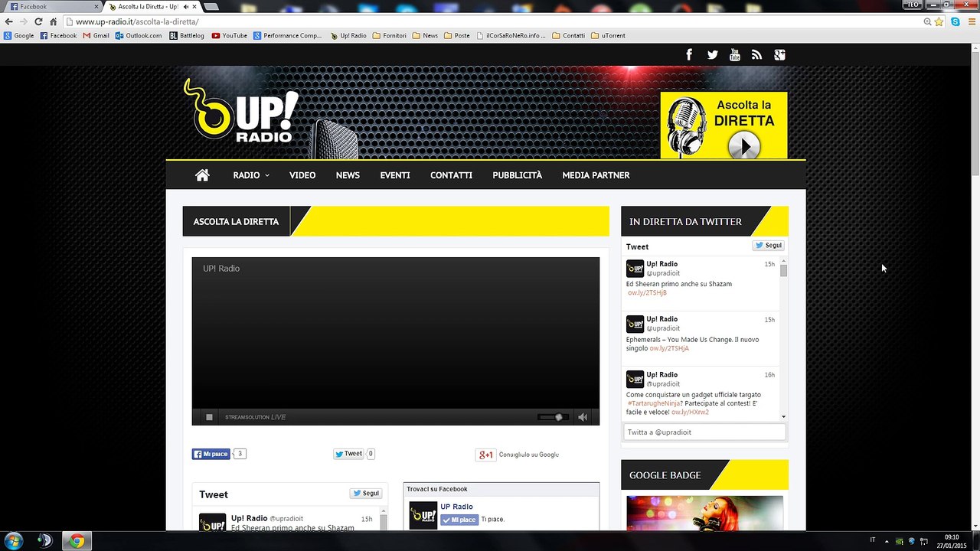Expand the RADIO dropdown menu
The width and height of the screenshot is (980, 551).
251,175
